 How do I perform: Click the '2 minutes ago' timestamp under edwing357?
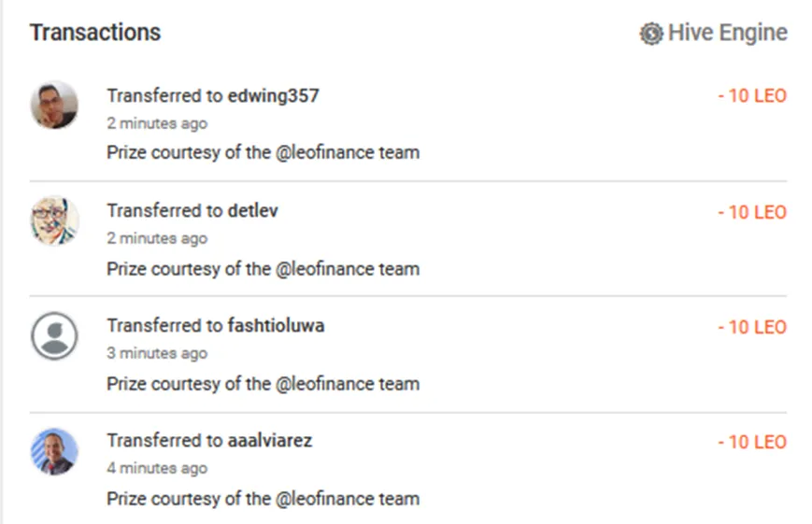[x=157, y=123]
